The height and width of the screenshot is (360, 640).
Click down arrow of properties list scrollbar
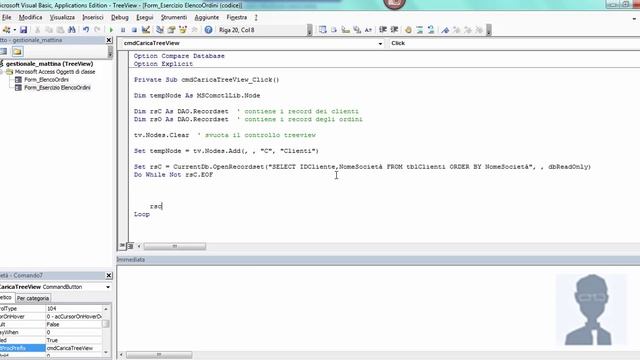pos(106,352)
